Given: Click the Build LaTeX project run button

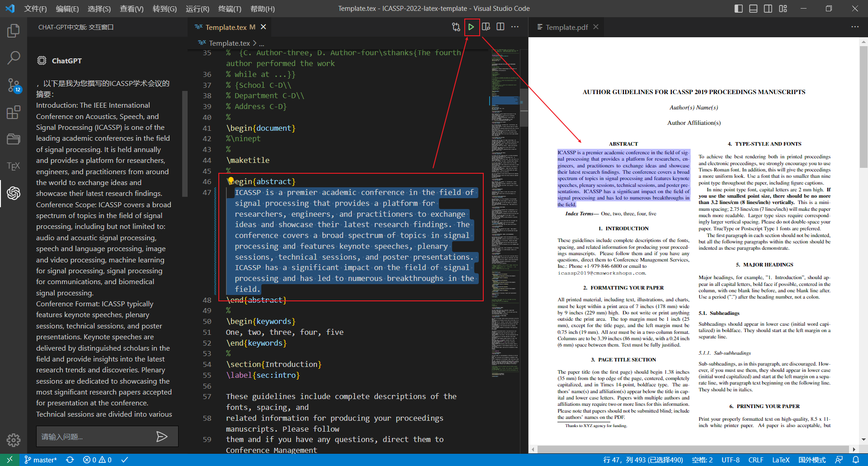Looking at the screenshot, I should pyautogui.click(x=471, y=27).
